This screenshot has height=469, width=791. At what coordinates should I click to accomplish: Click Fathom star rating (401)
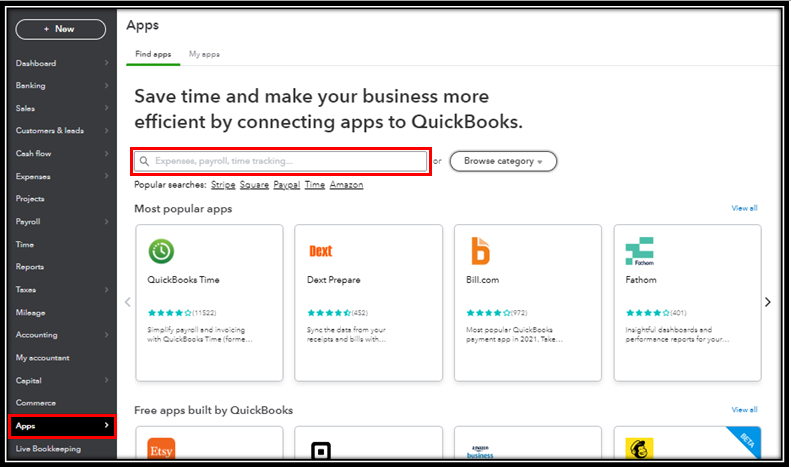(x=656, y=313)
